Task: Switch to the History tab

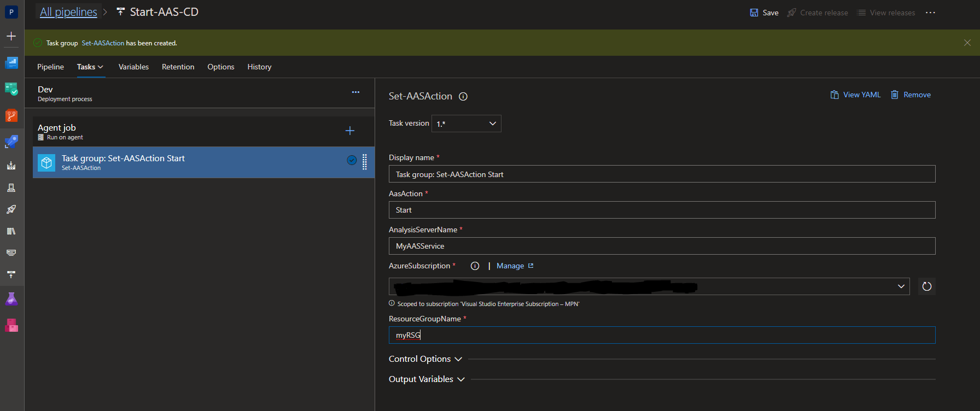Action: (x=259, y=67)
